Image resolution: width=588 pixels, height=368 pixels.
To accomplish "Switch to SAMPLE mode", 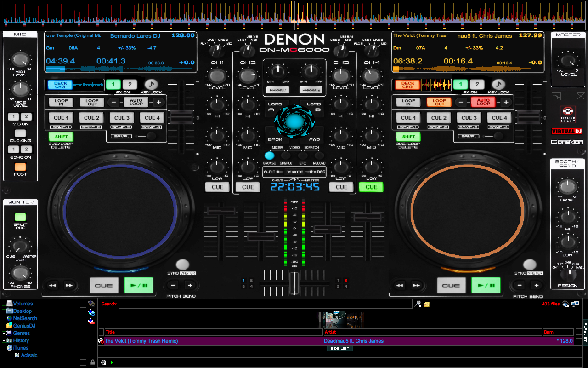I will [286, 155].
